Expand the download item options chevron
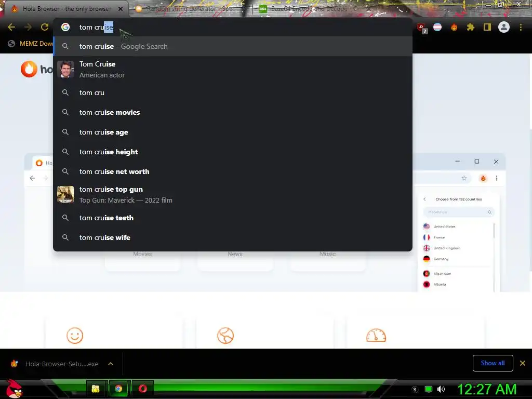Image resolution: width=532 pixels, height=399 pixels. pos(110,364)
